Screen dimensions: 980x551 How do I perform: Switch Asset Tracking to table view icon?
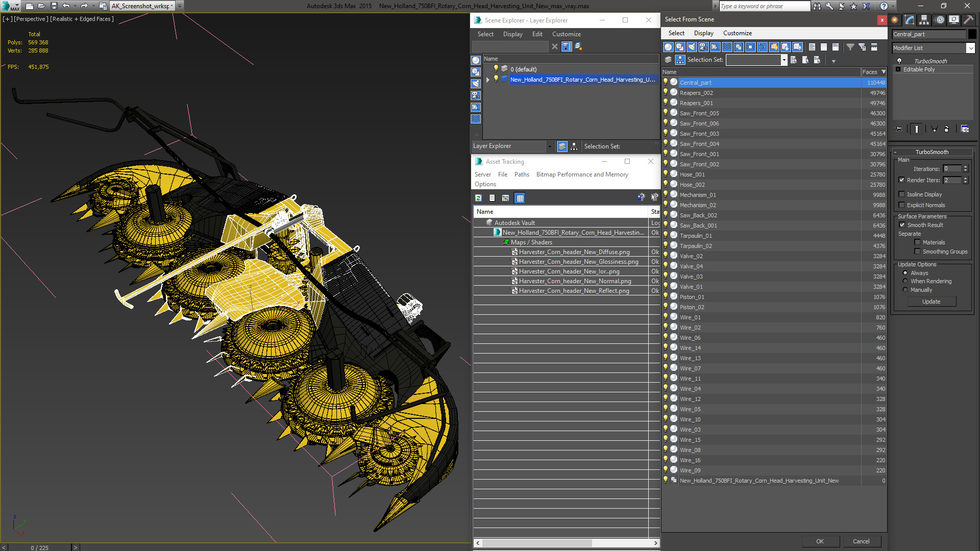(520, 198)
